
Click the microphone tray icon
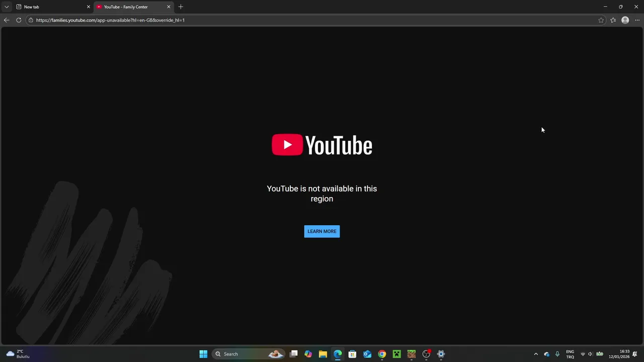point(557,354)
